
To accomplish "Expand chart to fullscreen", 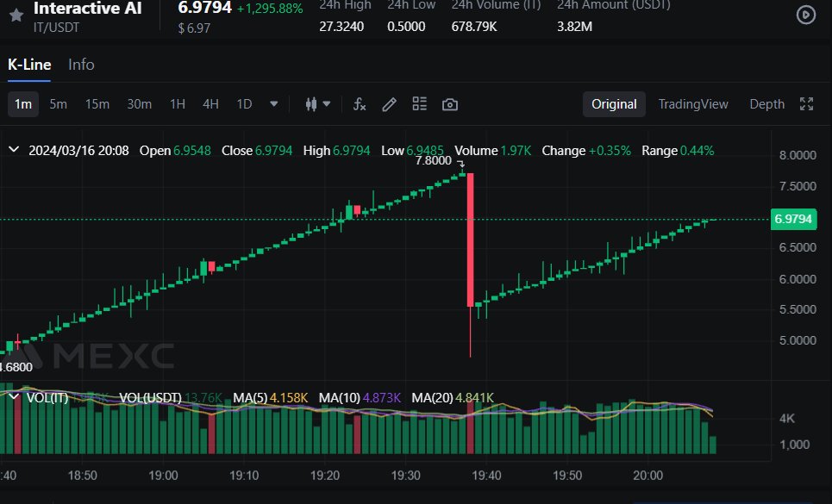I will pyautogui.click(x=806, y=104).
